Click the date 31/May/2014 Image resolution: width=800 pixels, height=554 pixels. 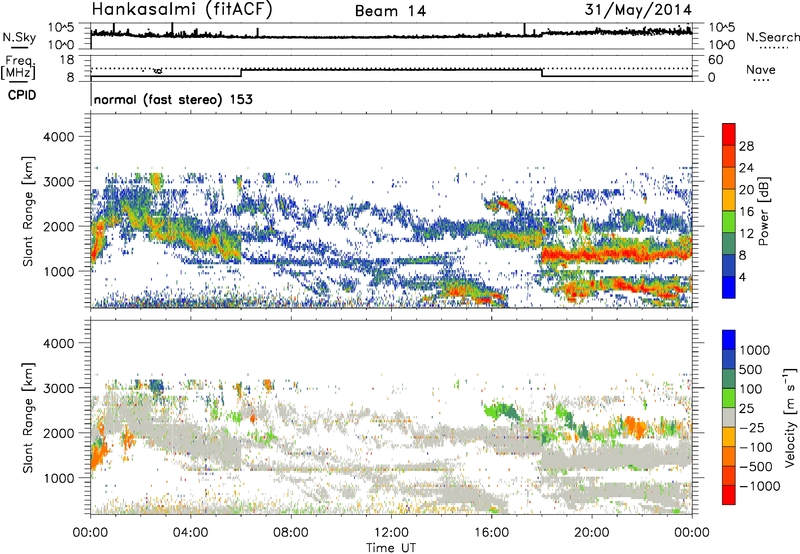coord(638,10)
